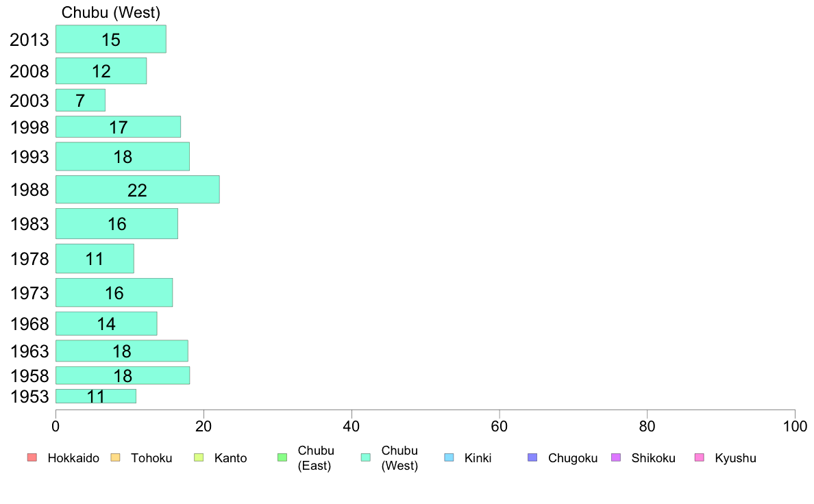Click the Hokkaido legend text label
The image size is (814, 504).
click(73, 458)
